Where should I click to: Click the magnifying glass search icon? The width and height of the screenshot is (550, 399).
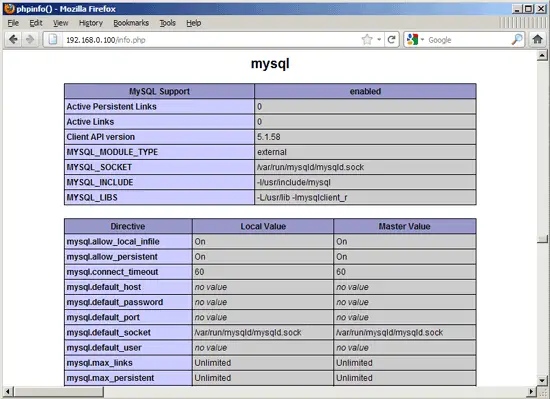pos(517,39)
